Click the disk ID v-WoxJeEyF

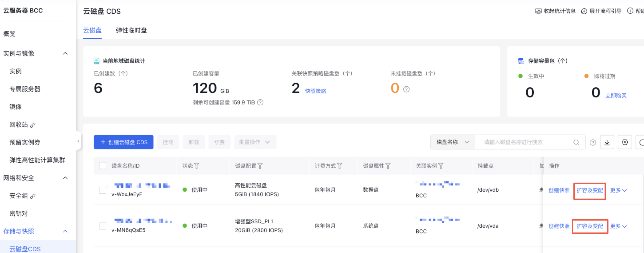127,194
